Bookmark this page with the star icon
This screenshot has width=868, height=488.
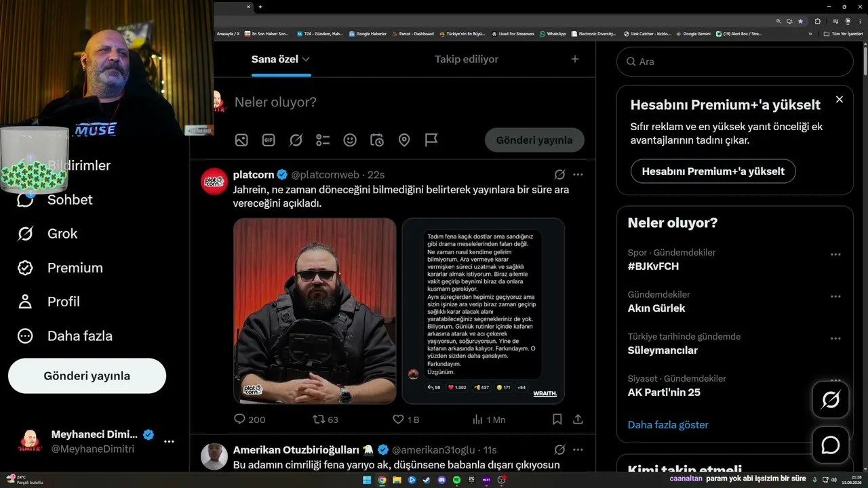point(800,21)
